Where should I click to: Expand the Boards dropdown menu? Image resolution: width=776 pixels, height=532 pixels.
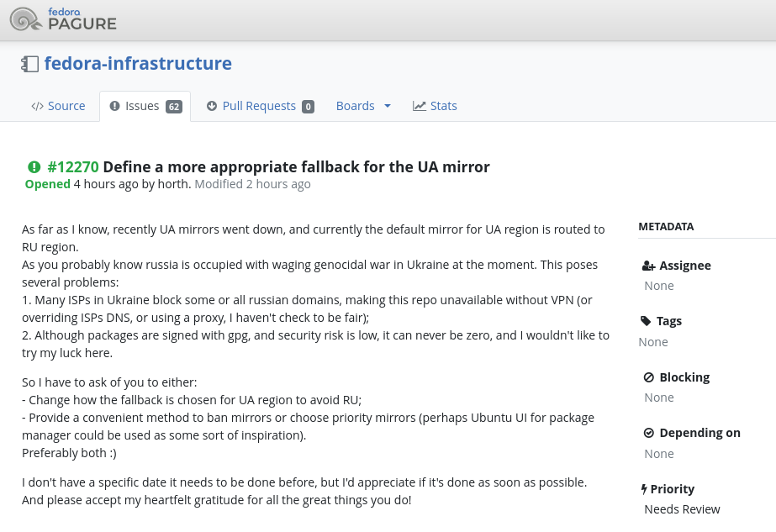click(x=363, y=106)
